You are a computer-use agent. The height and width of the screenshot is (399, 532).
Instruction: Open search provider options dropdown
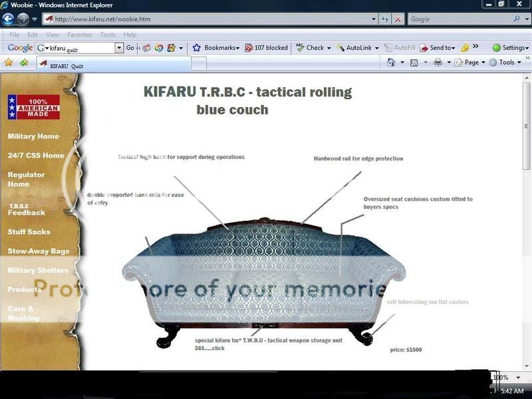pyautogui.click(x=527, y=19)
